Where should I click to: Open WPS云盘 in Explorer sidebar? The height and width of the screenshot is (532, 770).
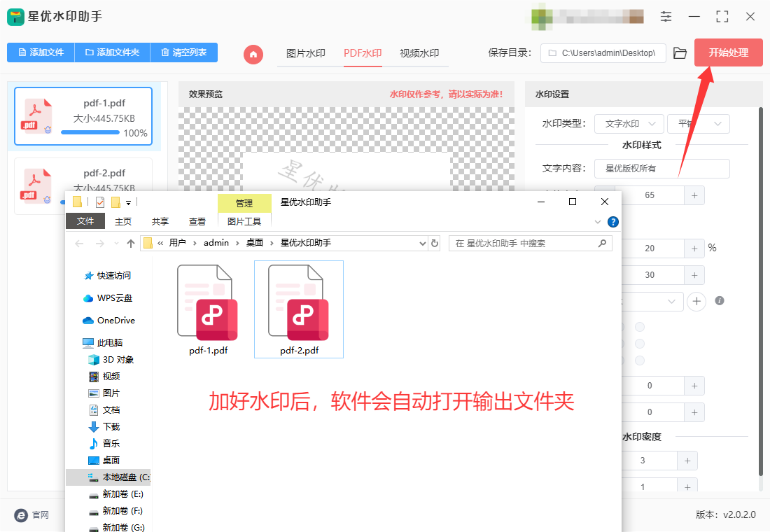108,298
